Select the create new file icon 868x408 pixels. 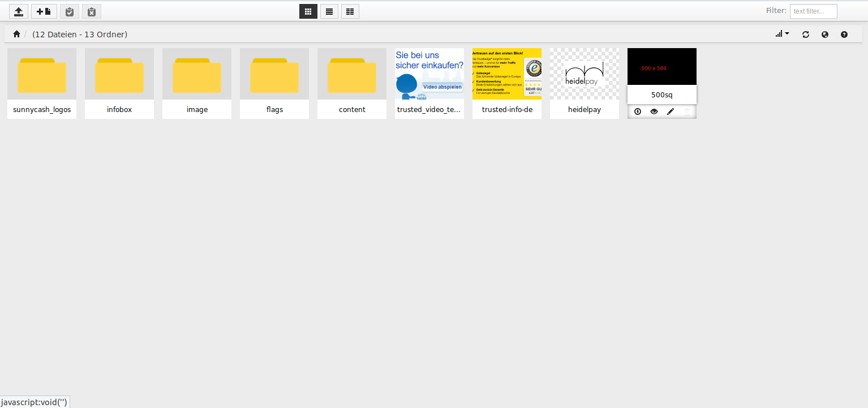click(44, 11)
